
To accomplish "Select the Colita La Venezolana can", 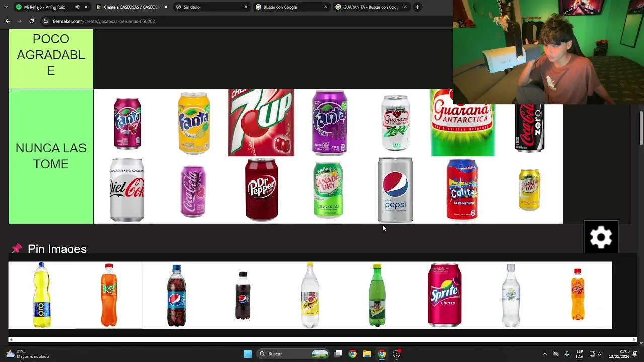I will coord(462,190).
